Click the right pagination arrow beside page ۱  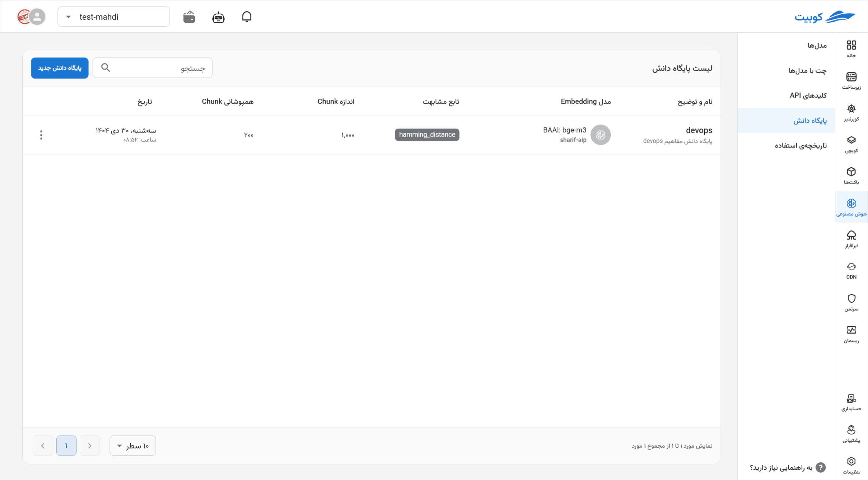[x=90, y=446]
